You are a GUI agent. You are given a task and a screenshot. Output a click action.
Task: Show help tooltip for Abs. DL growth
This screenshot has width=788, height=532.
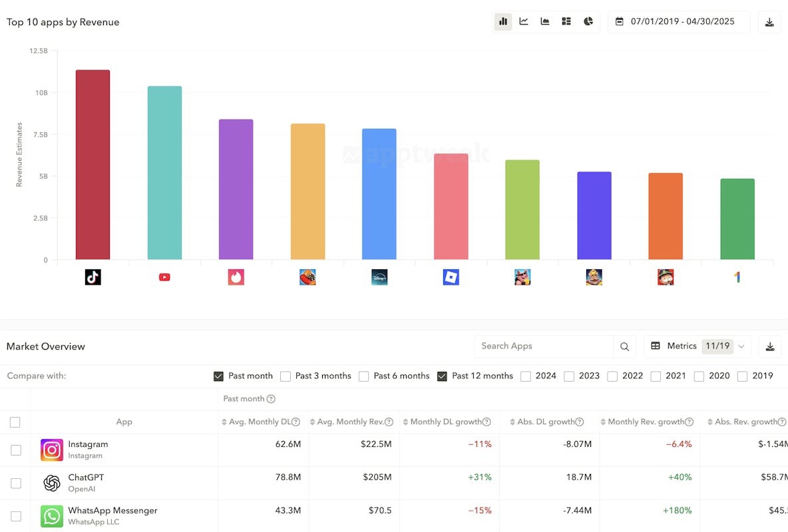(580, 422)
